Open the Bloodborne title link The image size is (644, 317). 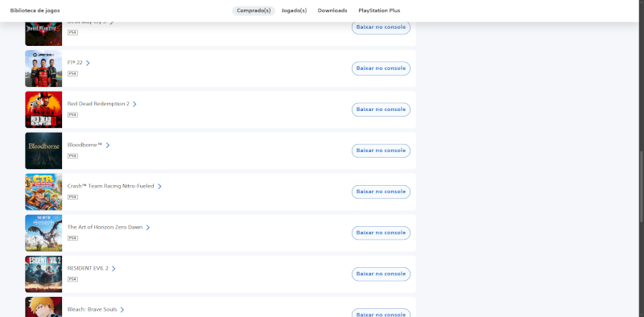pos(85,145)
